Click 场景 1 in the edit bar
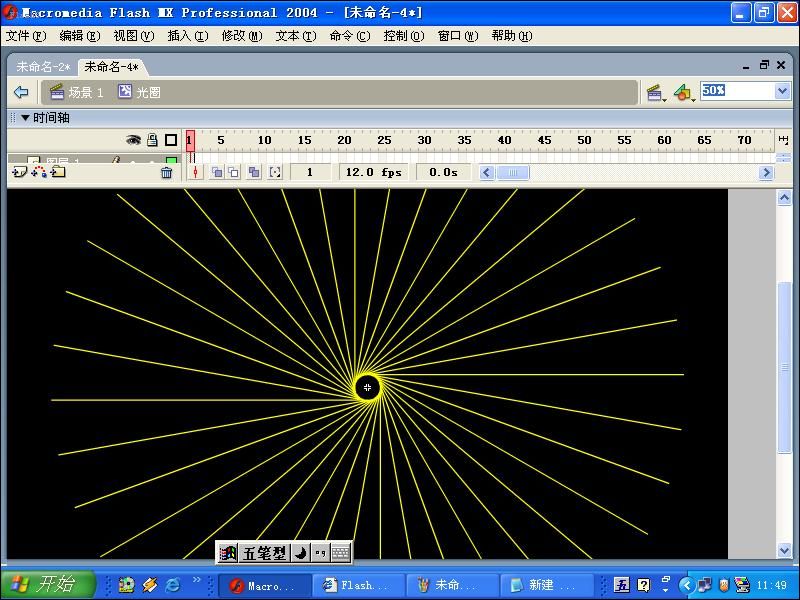The image size is (800, 600). click(x=77, y=92)
